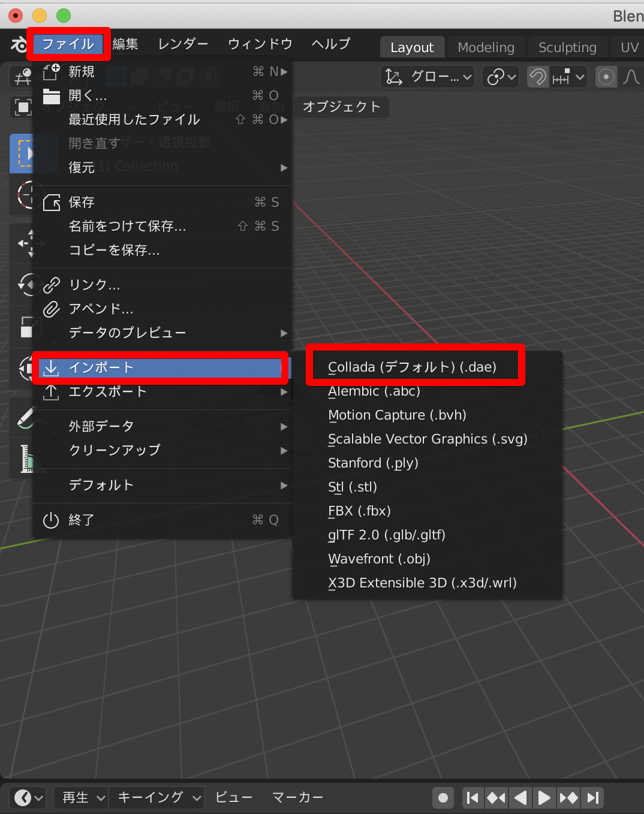This screenshot has width=644, height=814.
Task: Import Wavefront (.obj) file
Action: click(427, 559)
